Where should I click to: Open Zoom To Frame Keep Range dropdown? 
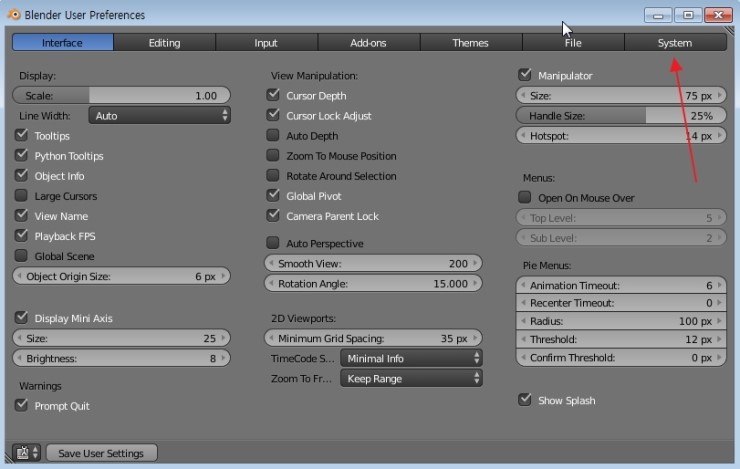click(x=411, y=378)
